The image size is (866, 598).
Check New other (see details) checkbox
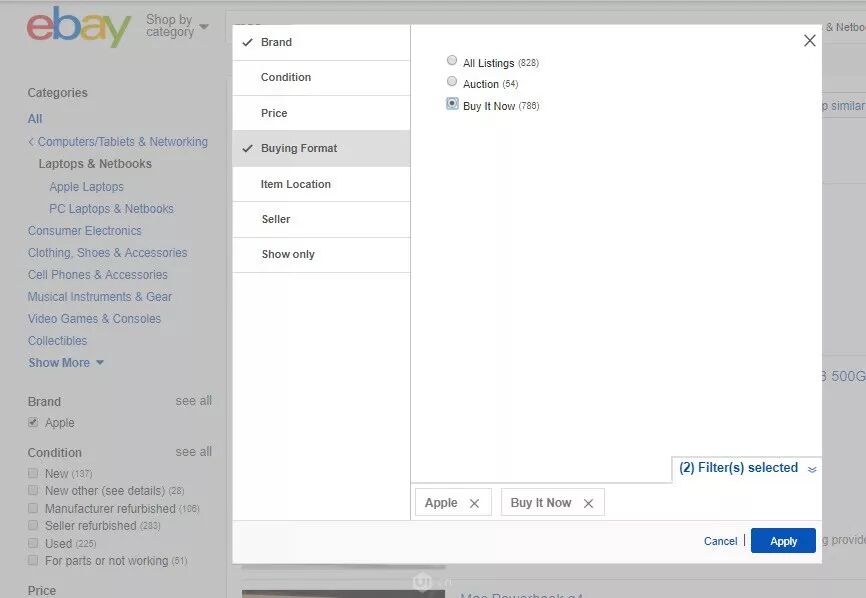click(33, 490)
